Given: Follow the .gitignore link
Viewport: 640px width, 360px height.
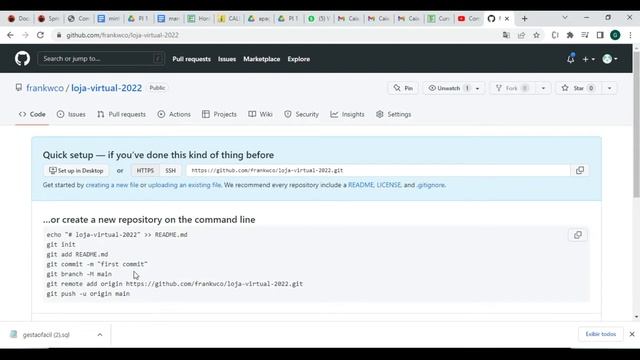Looking at the screenshot, I should [431, 185].
